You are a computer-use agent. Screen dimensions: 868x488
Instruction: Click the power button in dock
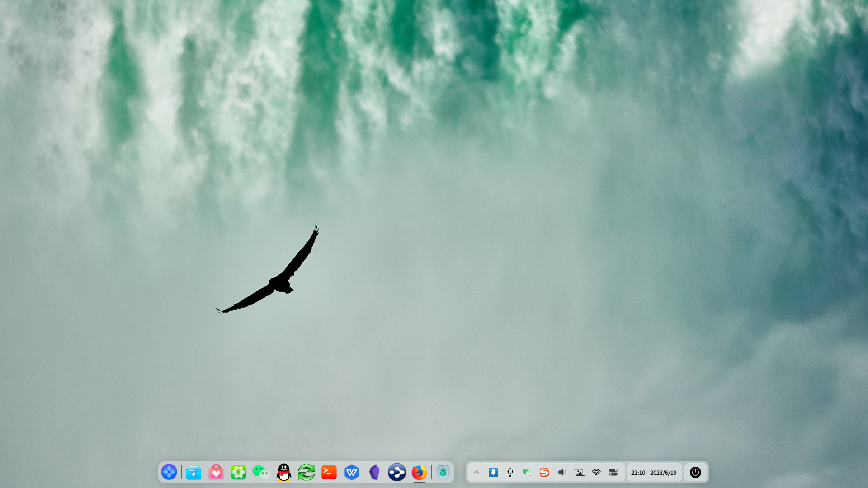pos(695,472)
